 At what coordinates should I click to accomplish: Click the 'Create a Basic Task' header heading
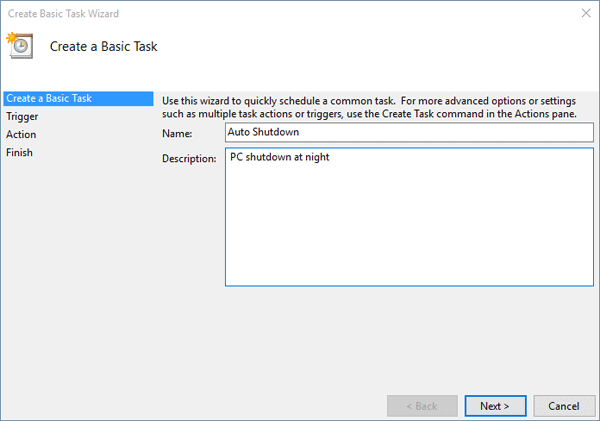click(104, 46)
